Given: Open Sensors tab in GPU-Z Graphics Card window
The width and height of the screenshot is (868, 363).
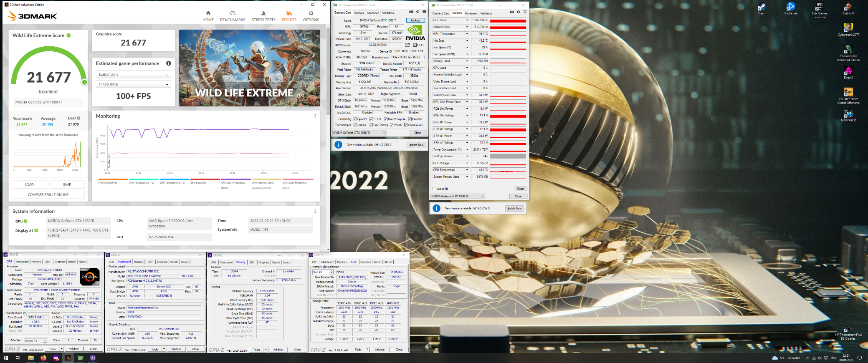Looking at the screenshot, I should point(359,13).
